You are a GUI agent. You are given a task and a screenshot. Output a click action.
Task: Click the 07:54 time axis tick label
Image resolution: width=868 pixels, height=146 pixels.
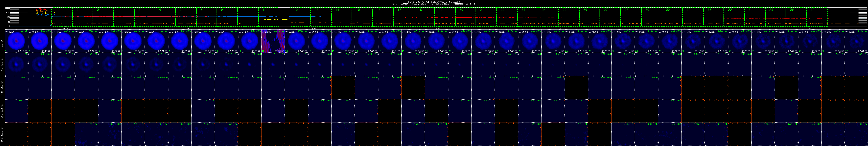click(809, 28)
